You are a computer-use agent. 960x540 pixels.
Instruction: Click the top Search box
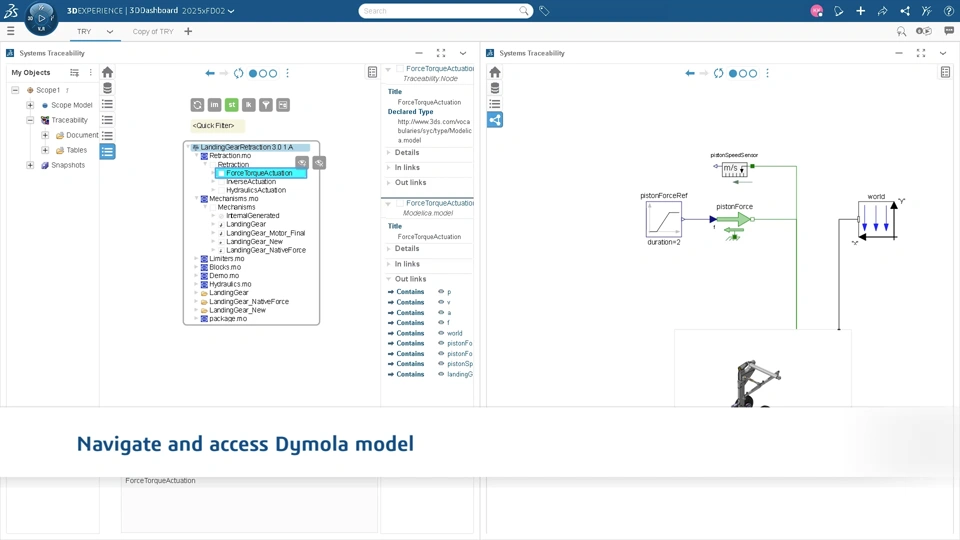tap(445, 11)
